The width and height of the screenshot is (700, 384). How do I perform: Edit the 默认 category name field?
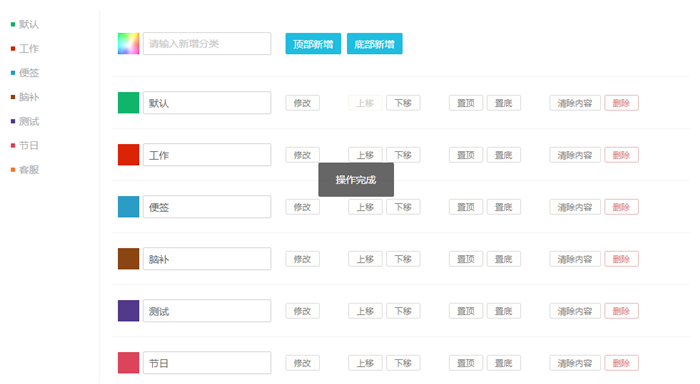(207, 103)
